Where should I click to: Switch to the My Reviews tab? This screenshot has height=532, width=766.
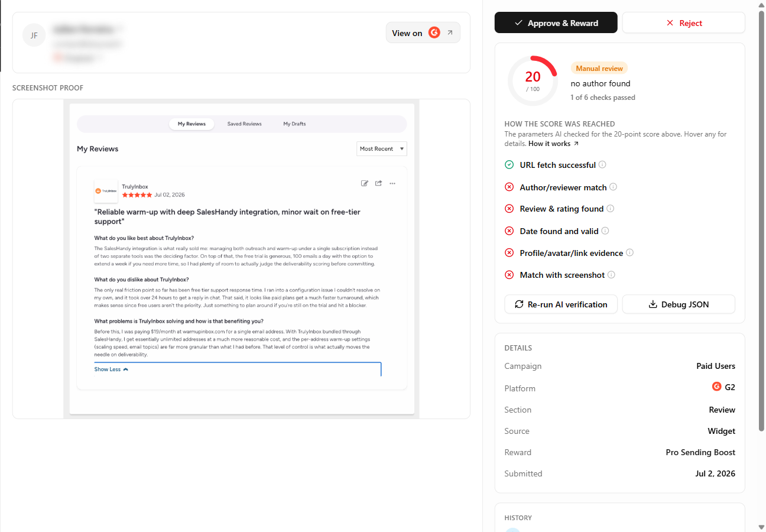click(191, 124)
